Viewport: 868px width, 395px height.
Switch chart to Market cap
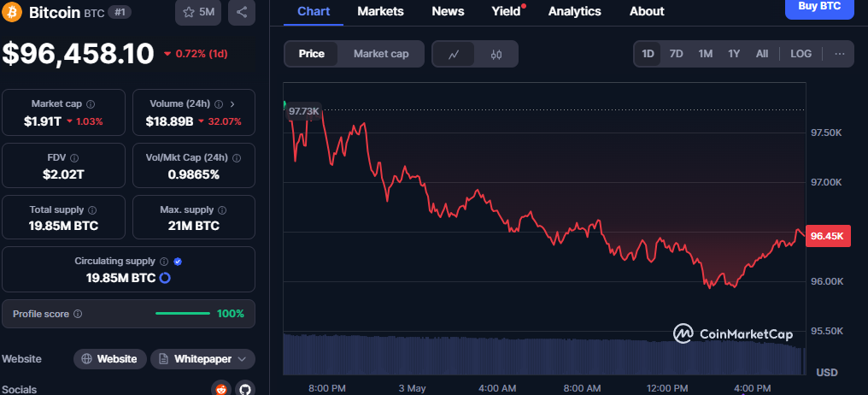pos(381,54)
